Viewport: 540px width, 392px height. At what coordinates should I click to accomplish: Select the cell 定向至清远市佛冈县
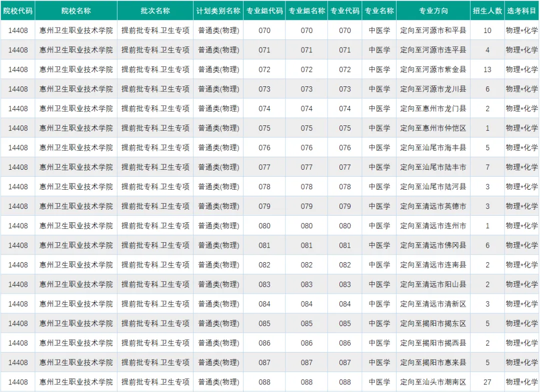tap(433, 246)
